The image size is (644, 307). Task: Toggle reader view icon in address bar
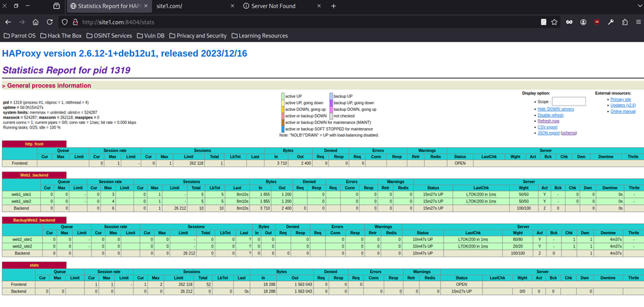pyautogui.click(x=544, y=22)
